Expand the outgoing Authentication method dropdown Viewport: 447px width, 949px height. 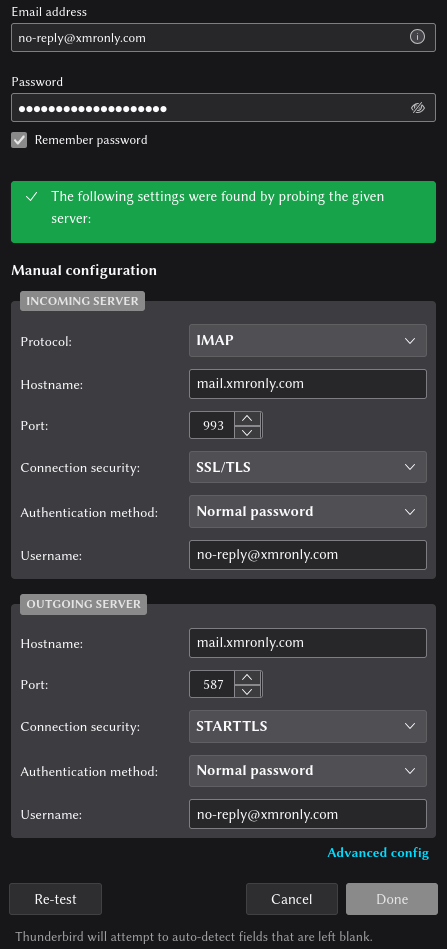point(307,770)
